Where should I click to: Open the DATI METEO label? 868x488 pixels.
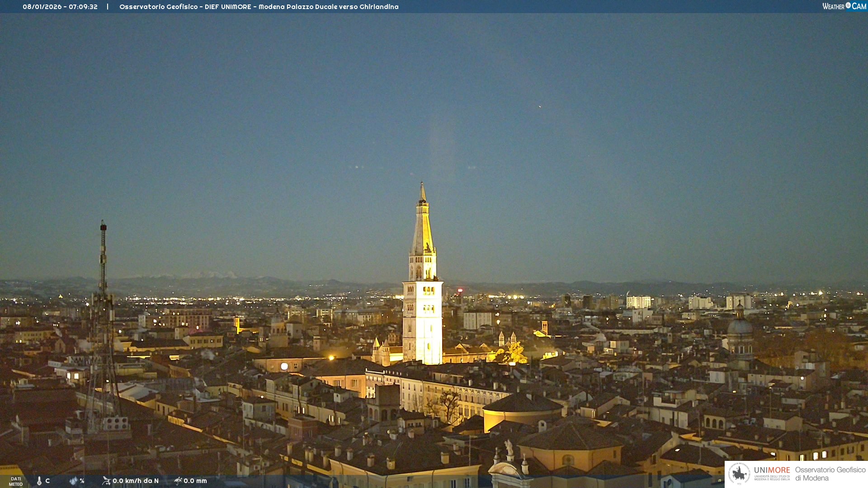point(16,481)
